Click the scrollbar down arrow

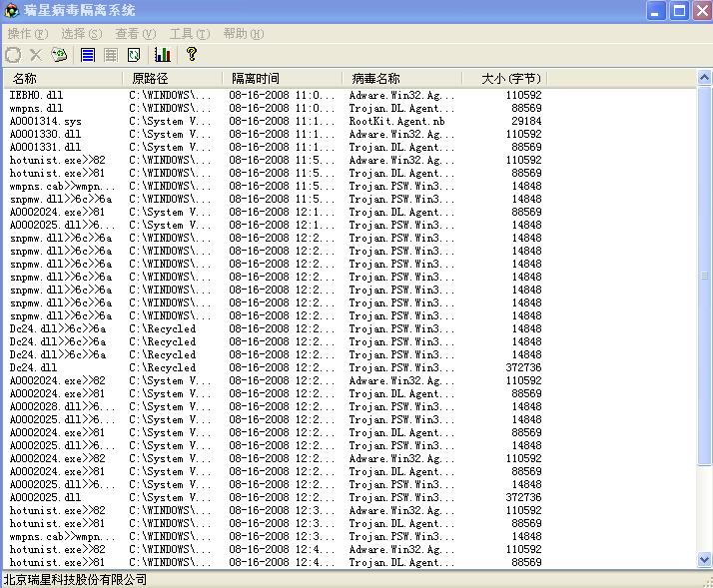coord(705,561)
